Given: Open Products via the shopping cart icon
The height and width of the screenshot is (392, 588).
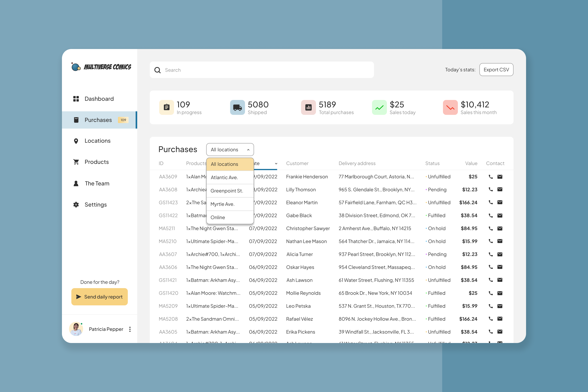Looking at the screenshot, I should pos(76,162).
